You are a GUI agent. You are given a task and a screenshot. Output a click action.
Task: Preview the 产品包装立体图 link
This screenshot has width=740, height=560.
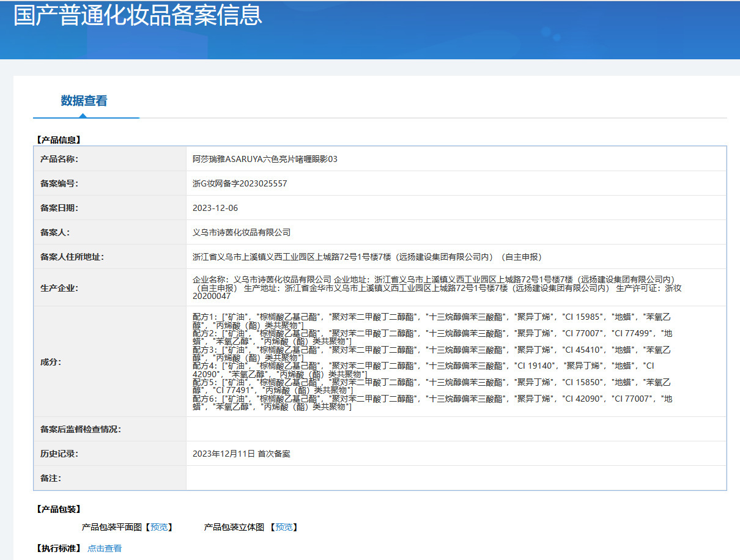(x=283, y=527)
